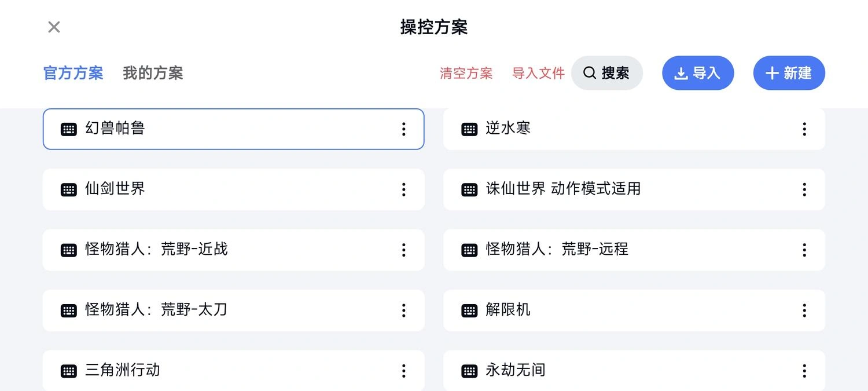Open the three-dot menu for 诛仙世界 动作模式适用
The image size is (868, 391).
pos(804,189)
